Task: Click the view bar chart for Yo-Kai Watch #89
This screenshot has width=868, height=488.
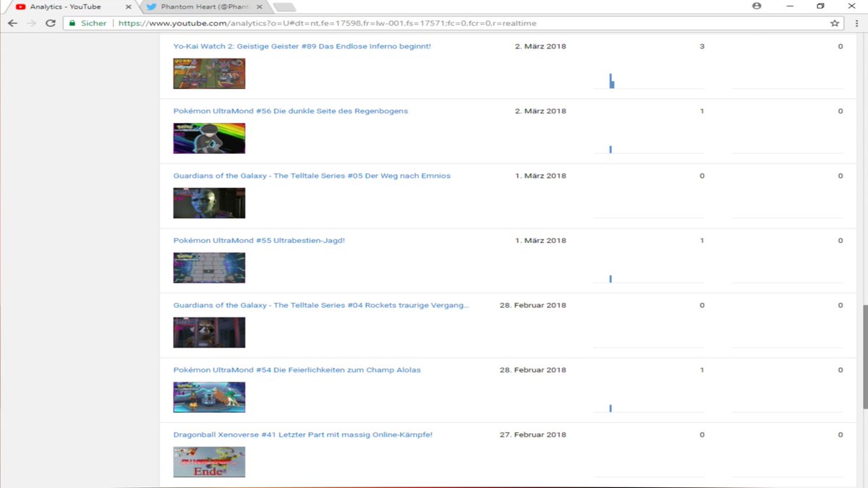Action: 612,81
